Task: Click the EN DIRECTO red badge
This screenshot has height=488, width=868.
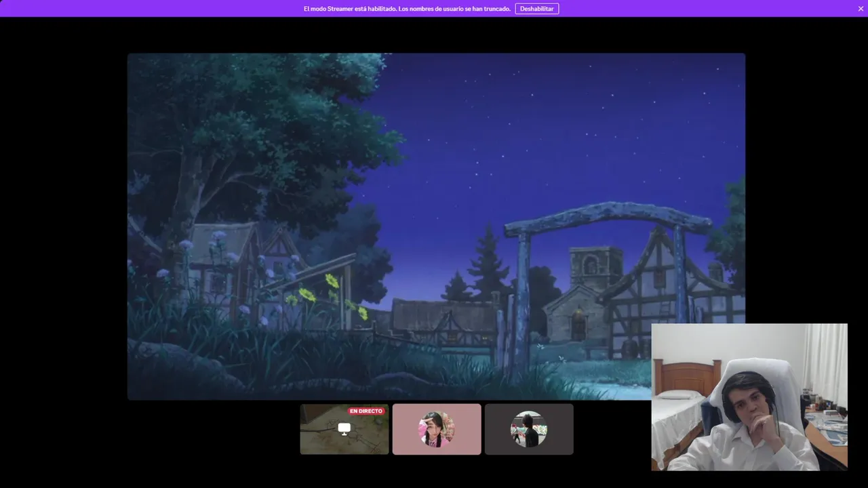Action: [x=366, y=411]
